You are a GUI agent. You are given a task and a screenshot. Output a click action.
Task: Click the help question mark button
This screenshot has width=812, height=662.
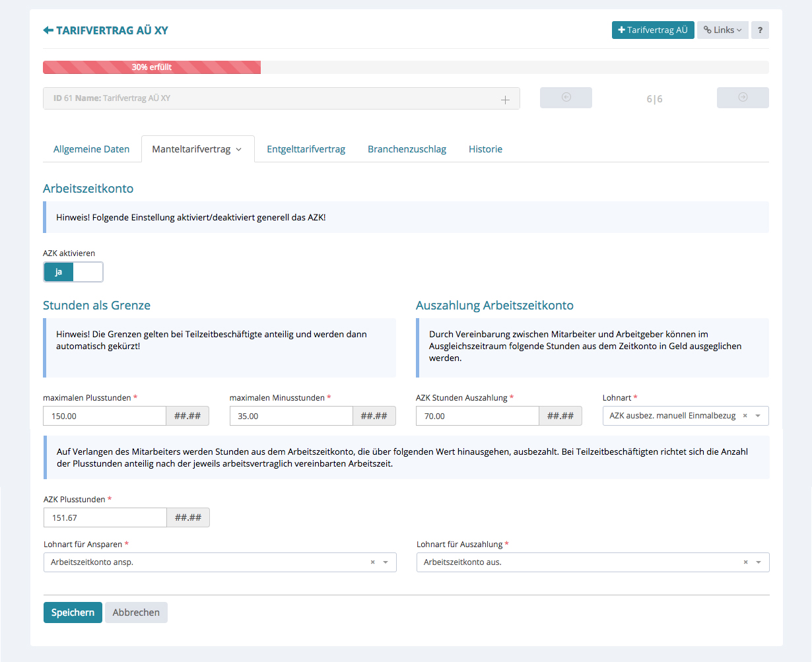click(x=760, y=30)
